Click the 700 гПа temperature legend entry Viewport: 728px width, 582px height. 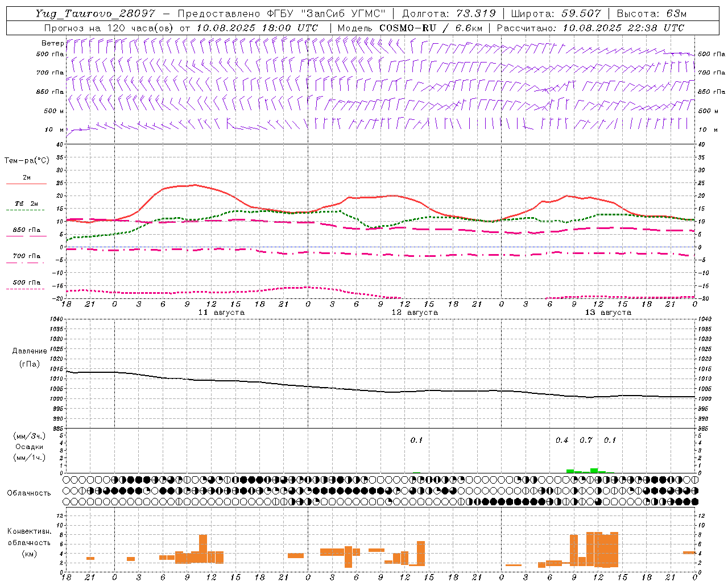[x=26, y=256]
